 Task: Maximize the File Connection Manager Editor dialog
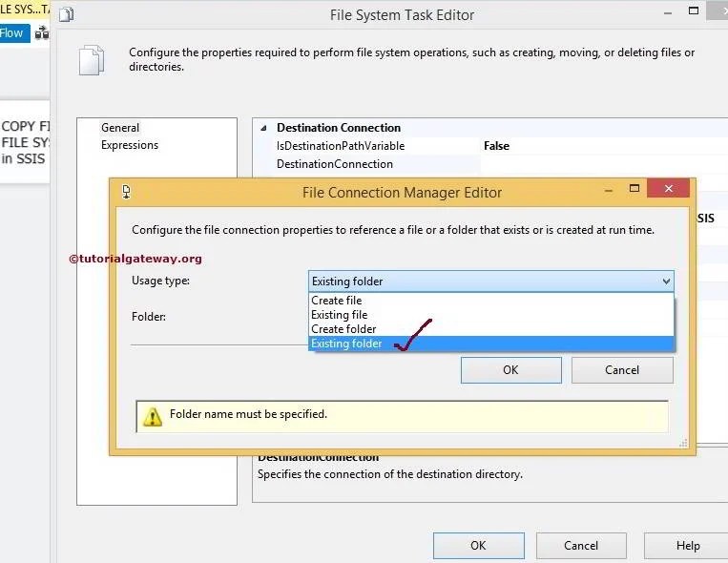tap(634, 188)
